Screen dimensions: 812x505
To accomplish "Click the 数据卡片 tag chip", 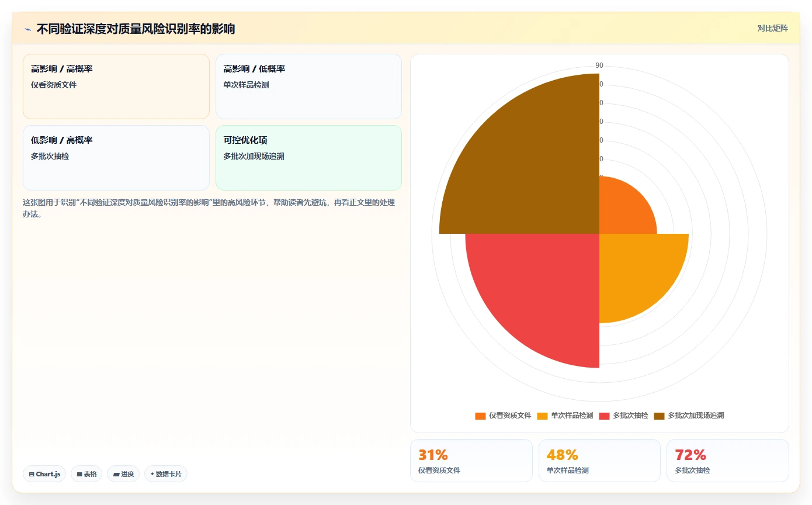I will click(166, 474).
